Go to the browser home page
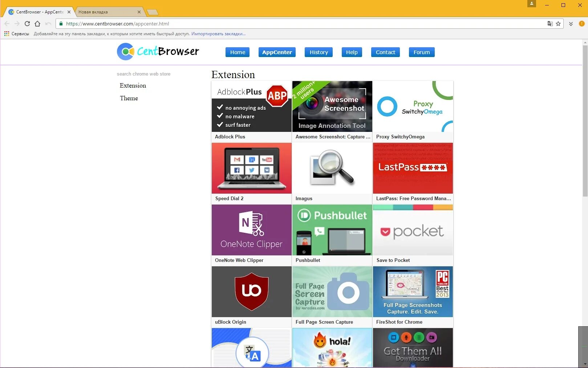This screenshot has width=588, height=368. (37, 24)
